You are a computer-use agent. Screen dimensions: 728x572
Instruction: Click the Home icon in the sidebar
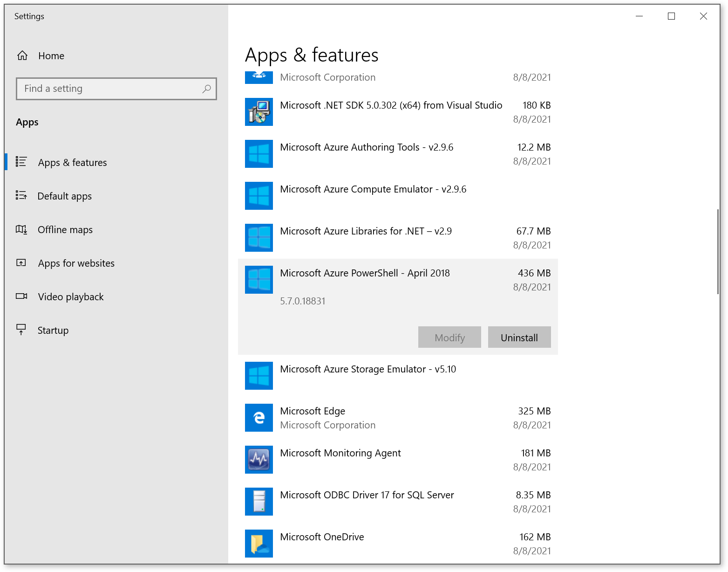[x=22, y=55]
